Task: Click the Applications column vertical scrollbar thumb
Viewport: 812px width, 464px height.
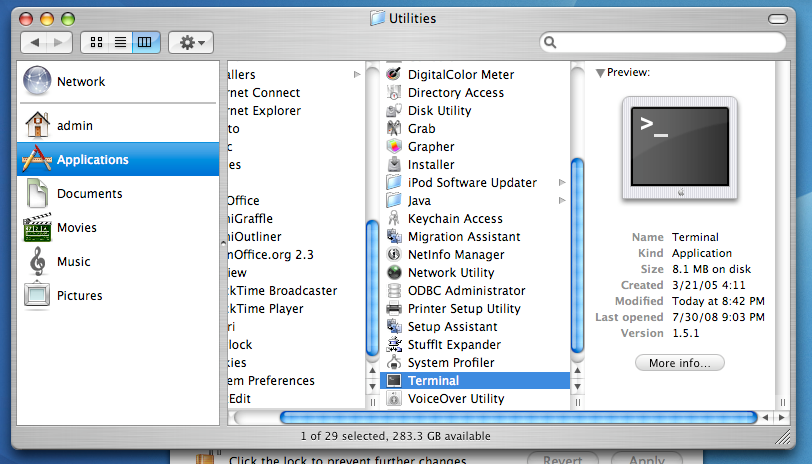Action: (372, 288)
